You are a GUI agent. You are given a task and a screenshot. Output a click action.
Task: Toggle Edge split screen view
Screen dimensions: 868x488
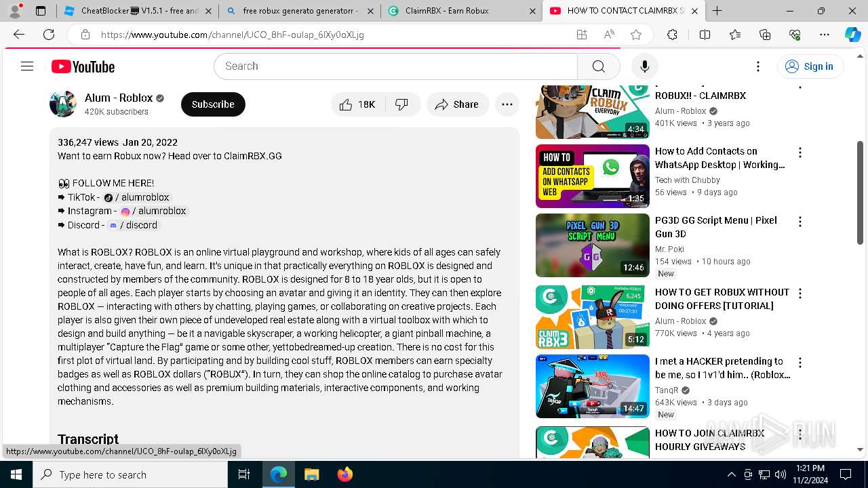tap(705, 35)
